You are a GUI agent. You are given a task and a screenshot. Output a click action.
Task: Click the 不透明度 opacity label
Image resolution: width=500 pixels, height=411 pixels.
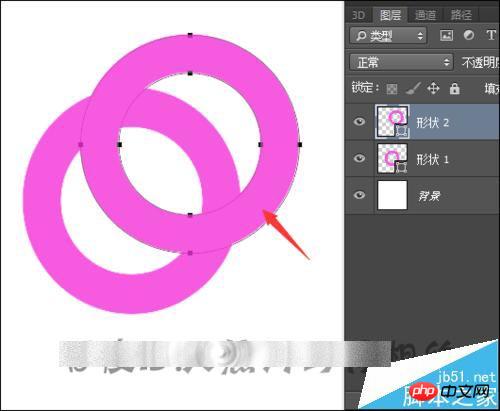point(480,62)
